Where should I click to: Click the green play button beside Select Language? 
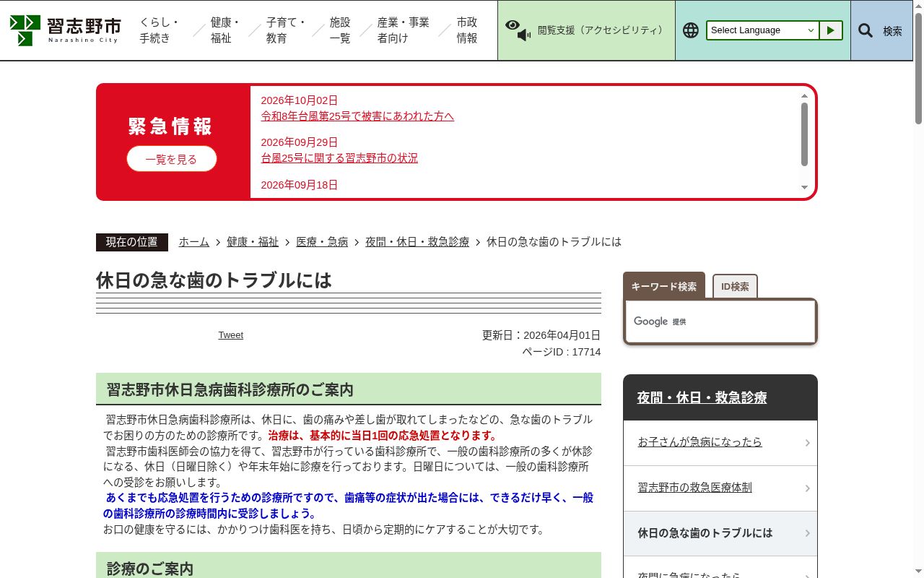click(831, 30)
